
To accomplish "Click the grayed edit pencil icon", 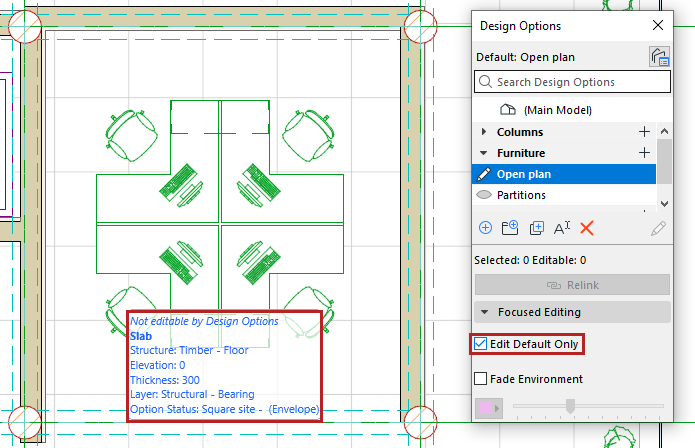I will 658,228.
